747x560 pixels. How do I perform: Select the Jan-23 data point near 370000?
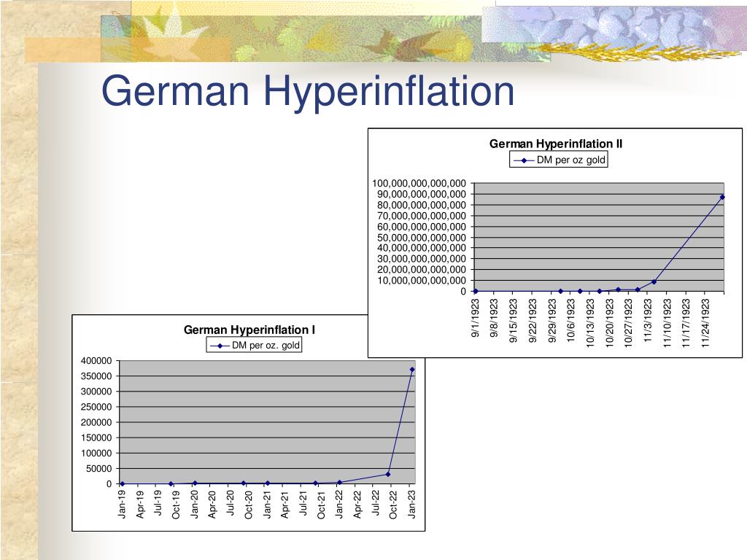point(412,370)
